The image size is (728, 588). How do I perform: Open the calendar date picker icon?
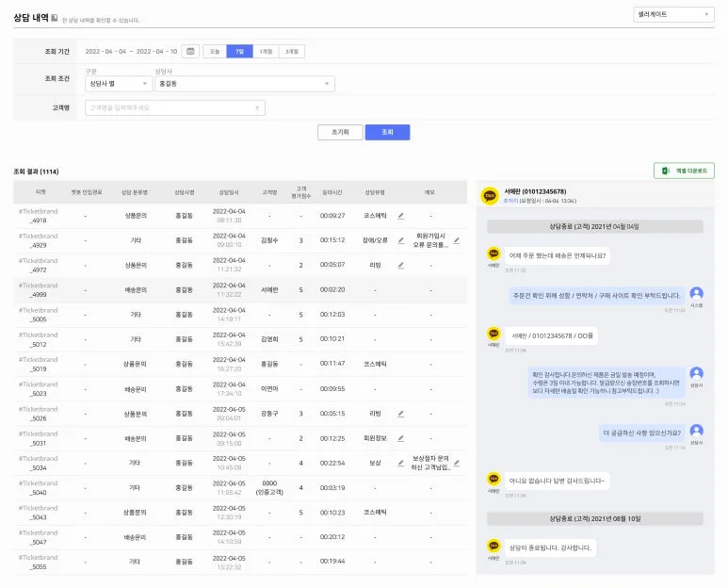(190, 52)
